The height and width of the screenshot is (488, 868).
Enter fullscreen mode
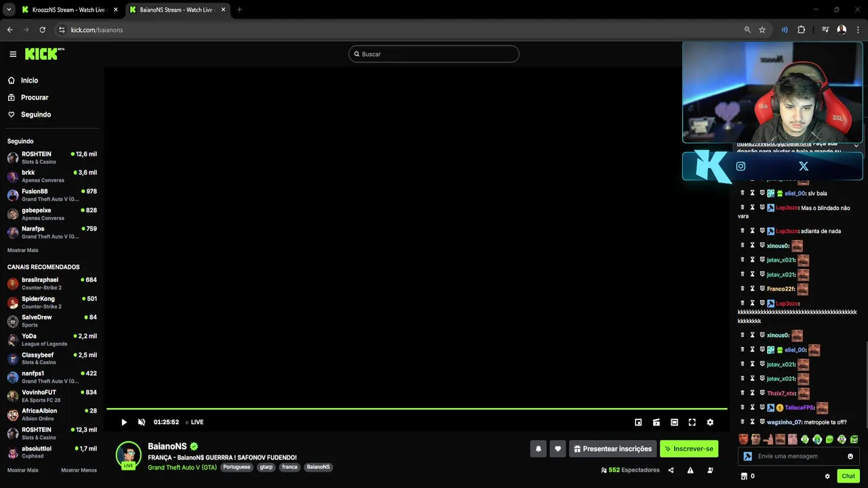(692, 422)
